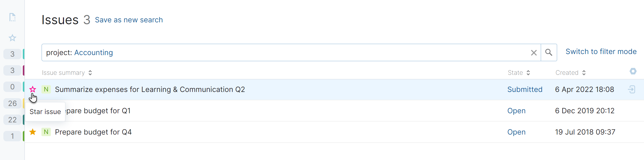Focus the project: Accounting search field
The height and width of the screenshot is (160, 644).
coord(285,52)
